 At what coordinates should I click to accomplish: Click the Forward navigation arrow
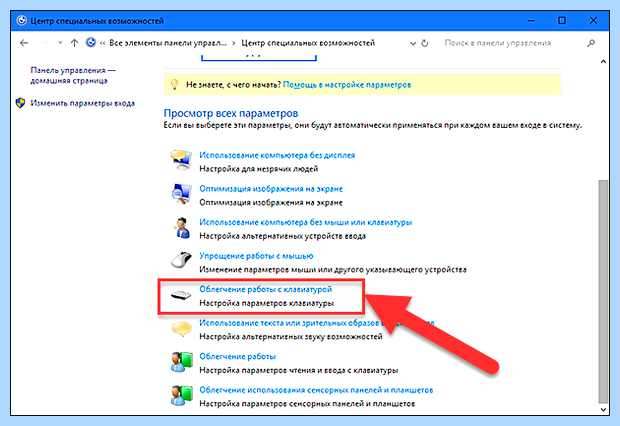click(44, 43)
